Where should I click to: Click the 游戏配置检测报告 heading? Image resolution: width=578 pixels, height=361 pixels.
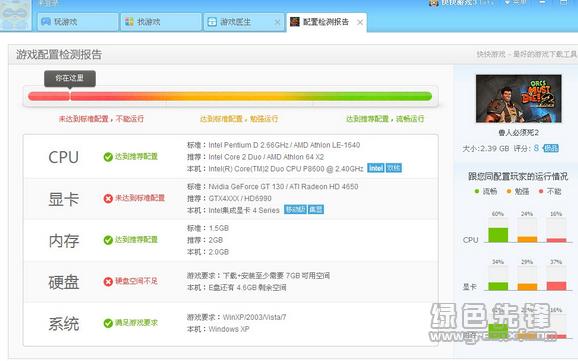coord(59,55)
